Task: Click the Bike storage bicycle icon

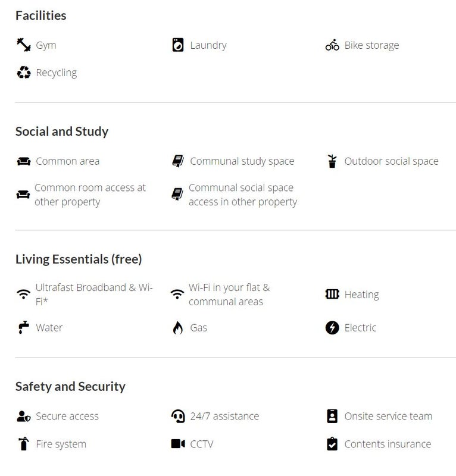Action: click(x=332, y=45)
